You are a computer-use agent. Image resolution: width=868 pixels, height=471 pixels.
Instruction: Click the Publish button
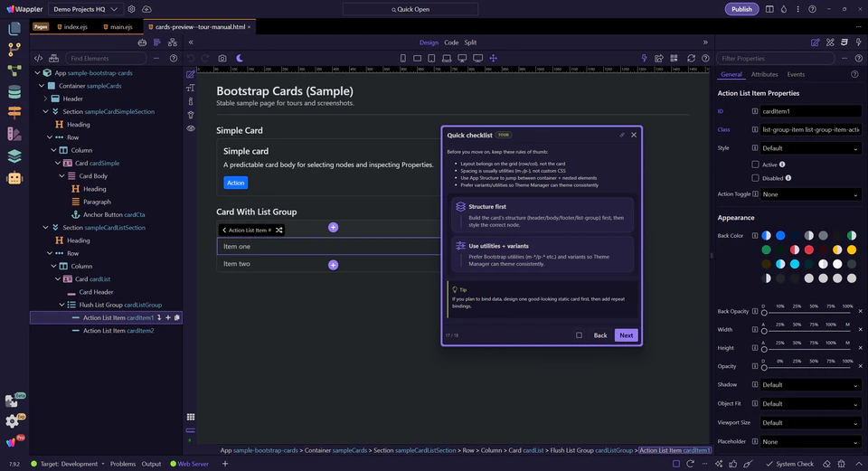tap(741, 9)
